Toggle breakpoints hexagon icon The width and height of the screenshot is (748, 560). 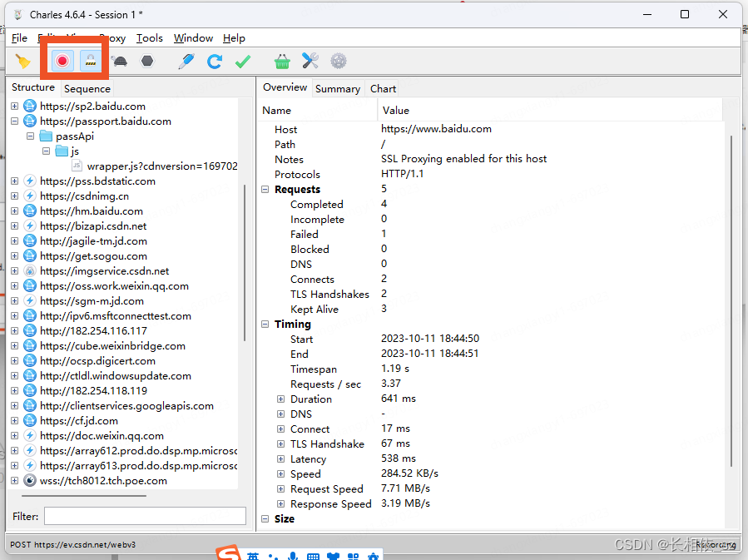click(147, 61)
